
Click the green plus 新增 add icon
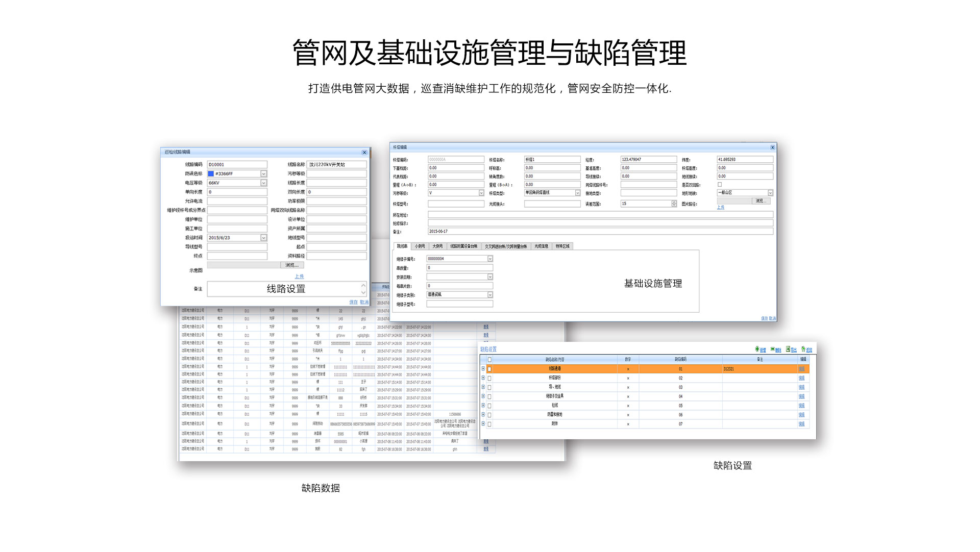coord(757,349)
